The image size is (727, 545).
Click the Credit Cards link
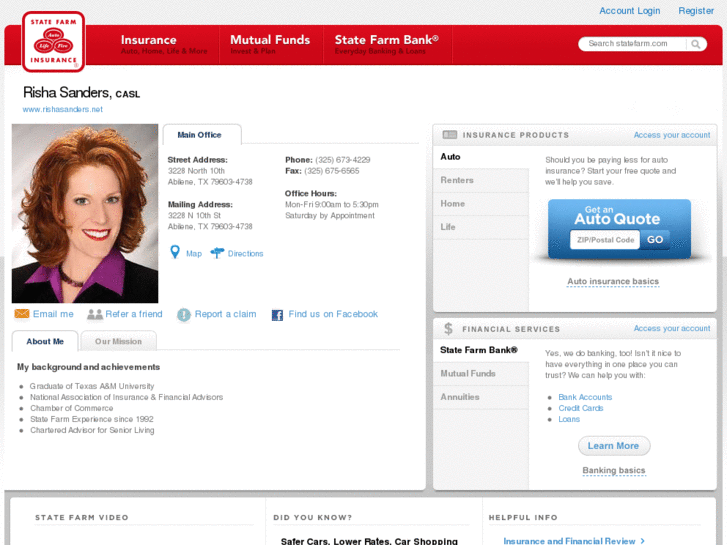click(x=580, y=408)
